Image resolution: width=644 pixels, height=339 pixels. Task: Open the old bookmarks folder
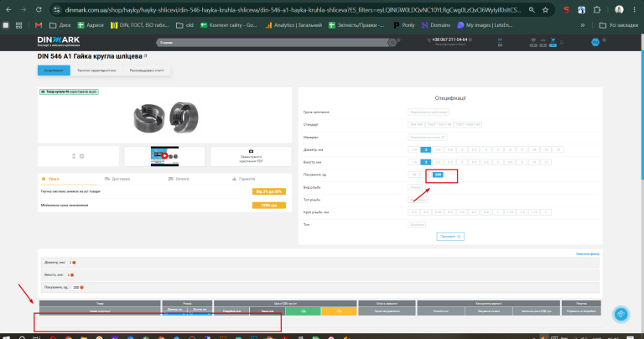(184, 25)
